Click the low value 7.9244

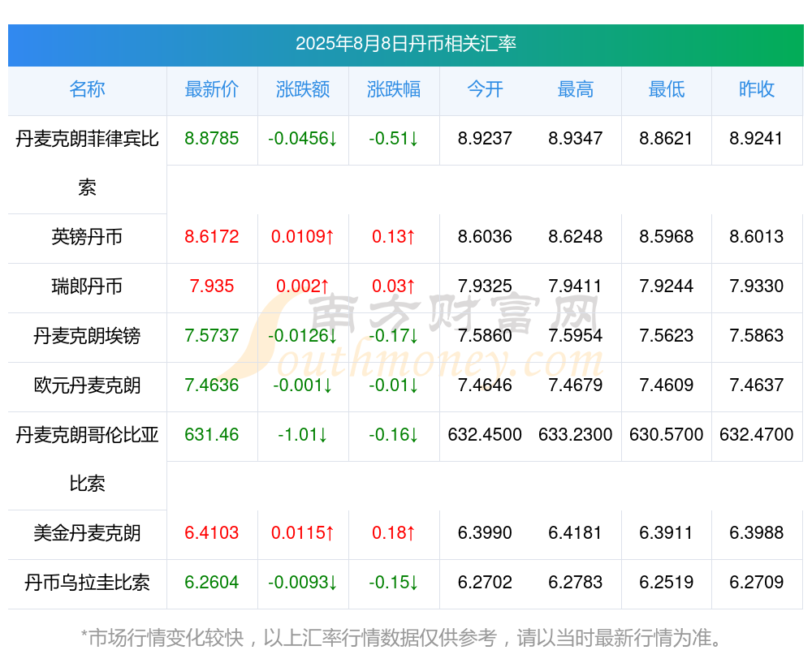pyautogui.click(x=666, y=286)
